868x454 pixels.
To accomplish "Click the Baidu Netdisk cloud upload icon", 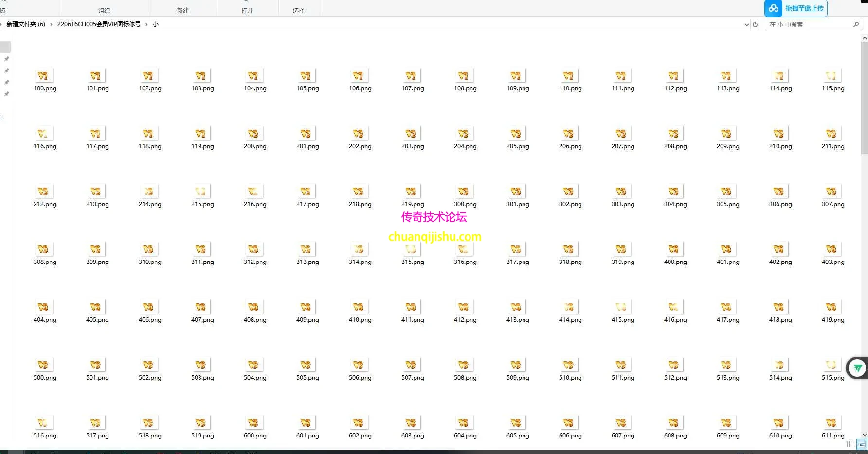I will click(x=774, y=8).
